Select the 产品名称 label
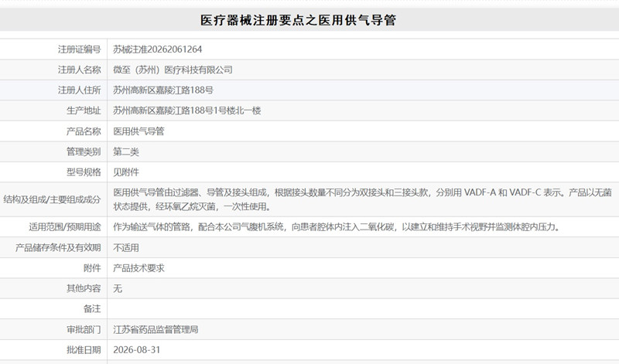This screenshot has width=619, height=364. pos(84,131)
